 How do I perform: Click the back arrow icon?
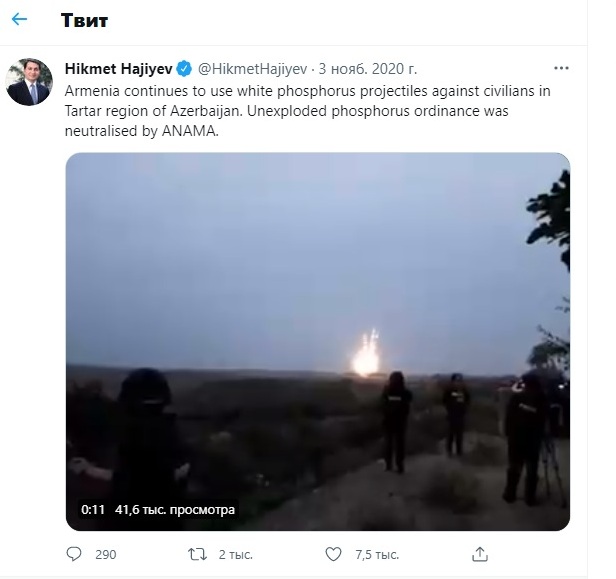pyautogui.click(x=19, y=19)
